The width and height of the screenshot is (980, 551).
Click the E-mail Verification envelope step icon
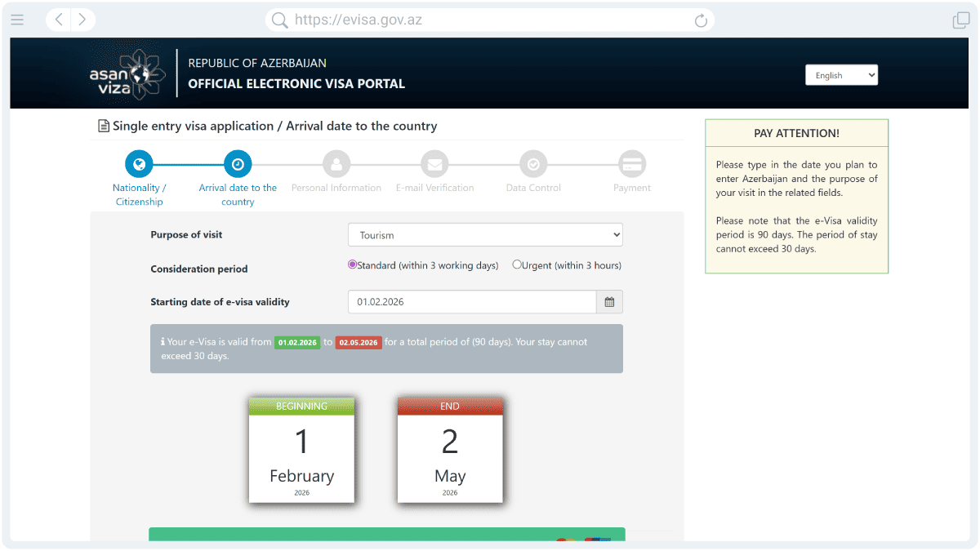434,164
